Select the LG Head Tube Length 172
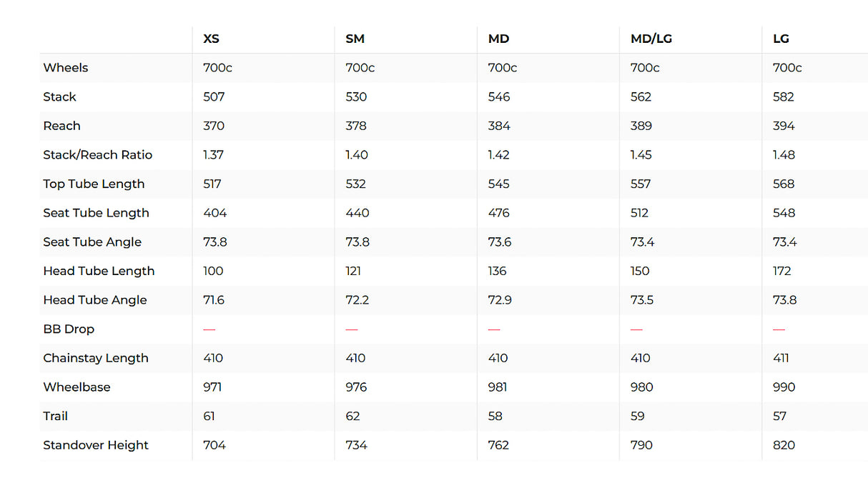 (781, 271)
